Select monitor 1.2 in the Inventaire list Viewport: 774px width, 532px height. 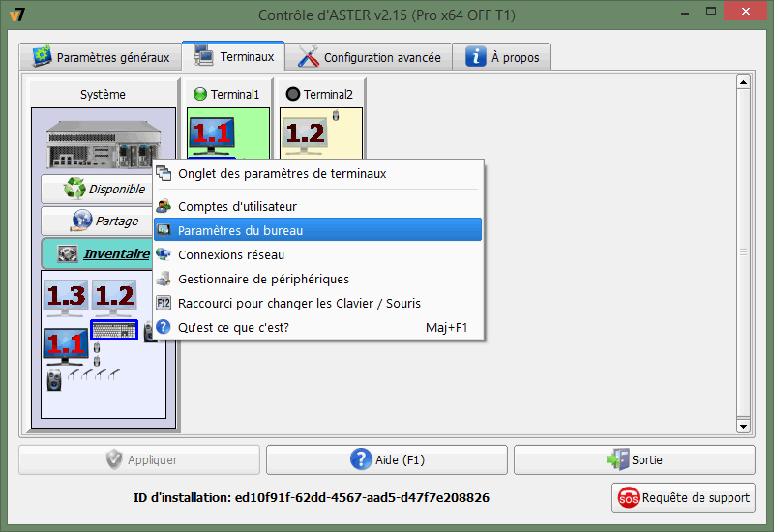click(x=114, y=299)
